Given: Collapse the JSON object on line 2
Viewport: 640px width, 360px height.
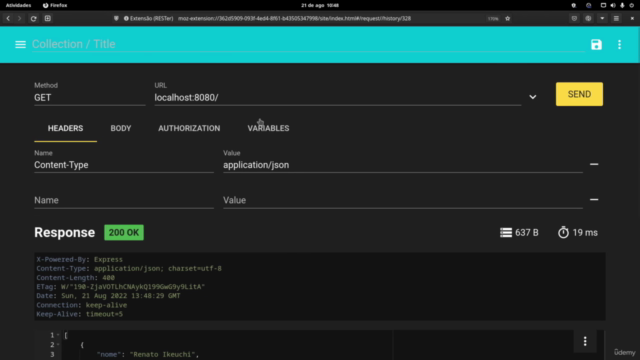Looking at the screenshot, I should point(58,345).
